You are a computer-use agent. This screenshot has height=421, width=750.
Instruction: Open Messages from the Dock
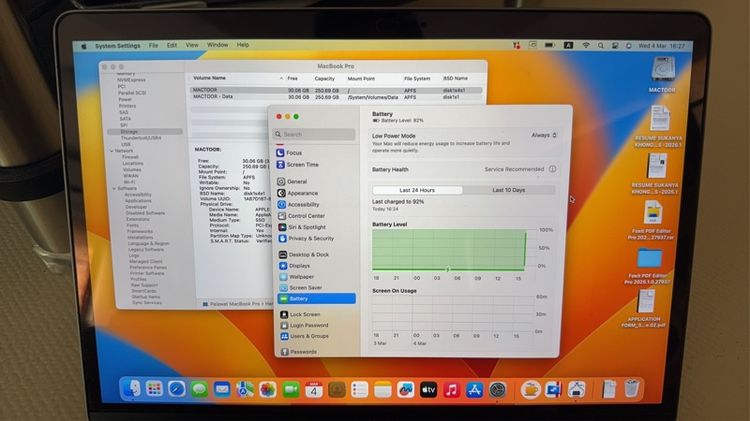point(199,389)
